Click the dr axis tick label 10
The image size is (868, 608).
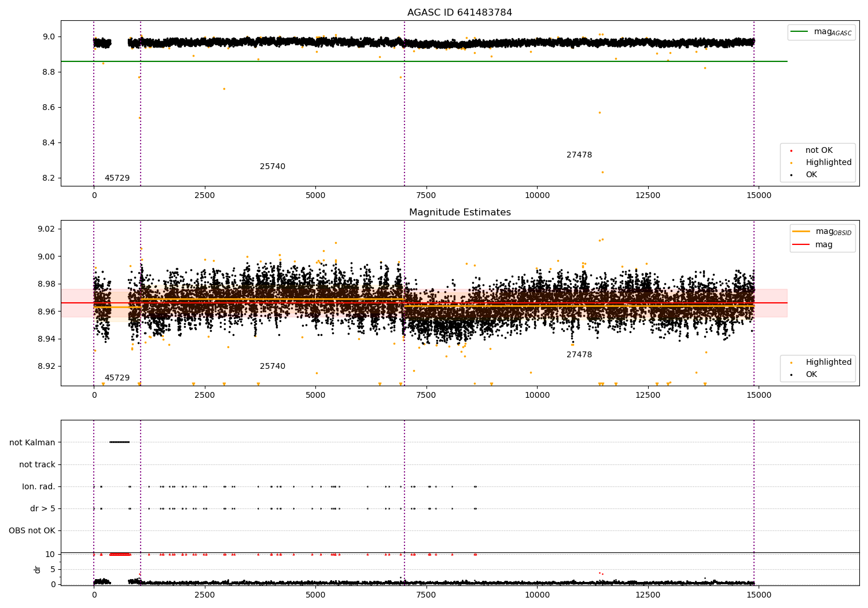(50, 554)
